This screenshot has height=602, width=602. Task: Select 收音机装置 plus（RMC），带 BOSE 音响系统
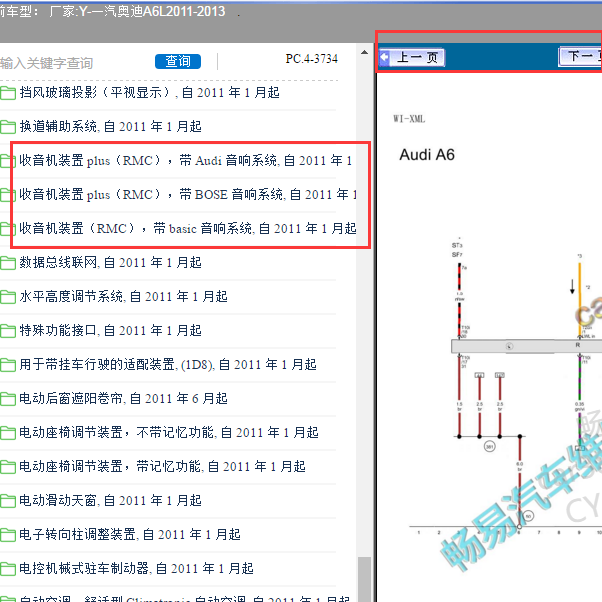tap(188, 195)
